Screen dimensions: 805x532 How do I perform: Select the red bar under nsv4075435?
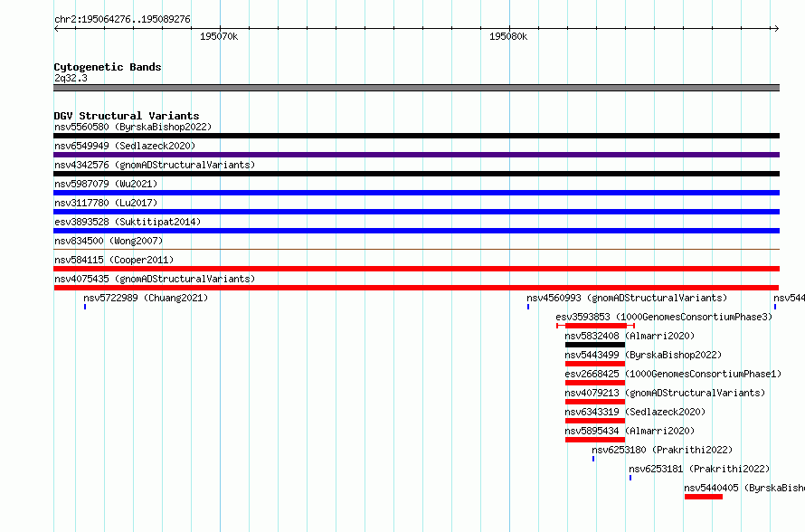tap(416, 288)
